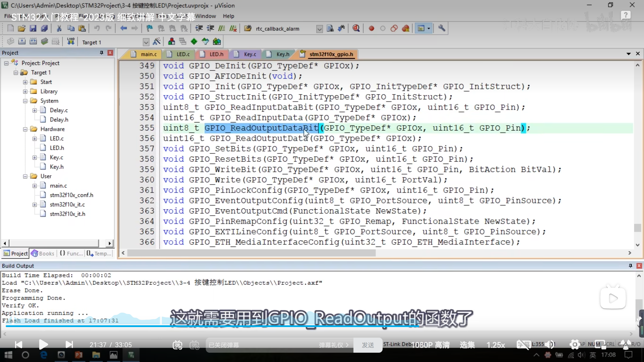Viewport: 644px width, 362px height.
Task: Switch to the main.c tab
Action: coord(148,54)
